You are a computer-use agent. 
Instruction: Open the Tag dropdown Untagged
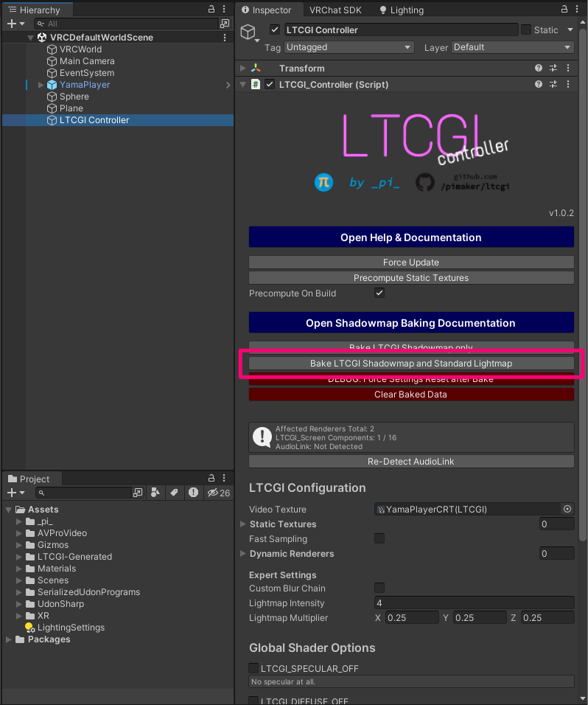tap(349, 47)
